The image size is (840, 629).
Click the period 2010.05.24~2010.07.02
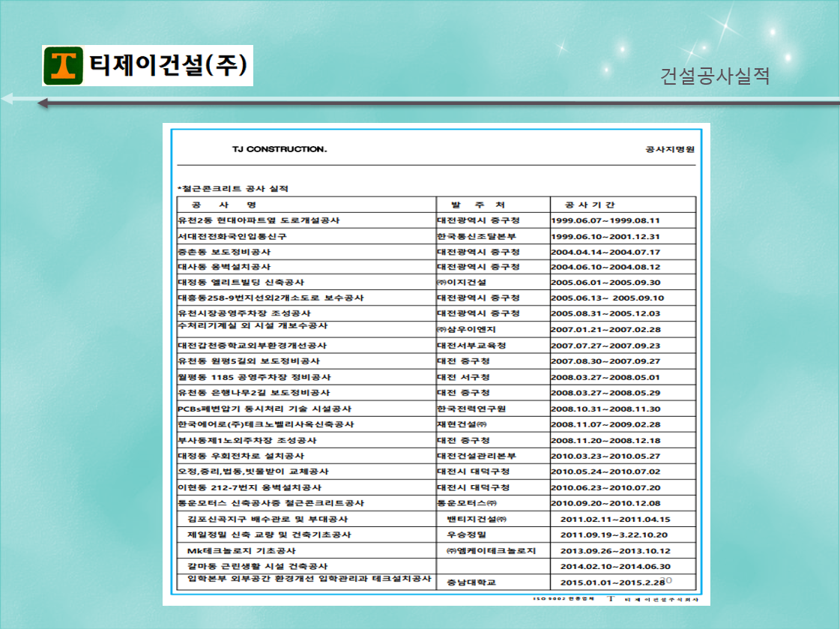pos(605,472)
